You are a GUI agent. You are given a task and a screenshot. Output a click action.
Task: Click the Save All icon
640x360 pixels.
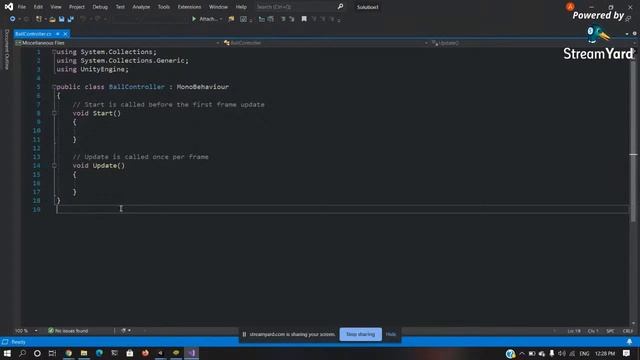tap(70, 19)
